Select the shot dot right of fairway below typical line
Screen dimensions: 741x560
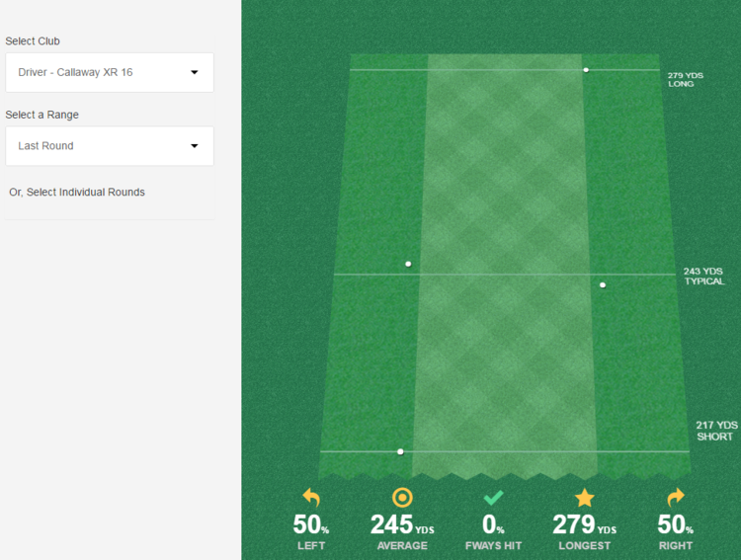click(603, 285)
